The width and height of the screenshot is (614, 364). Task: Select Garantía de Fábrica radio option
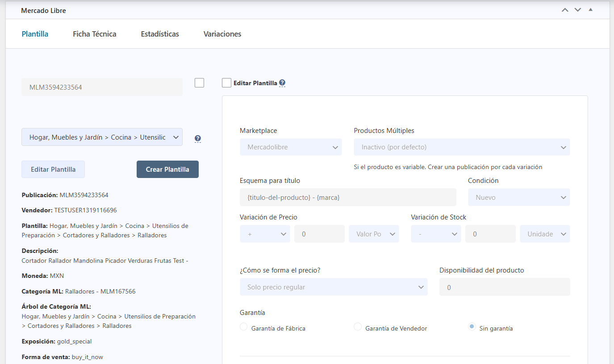pos(244,327)
